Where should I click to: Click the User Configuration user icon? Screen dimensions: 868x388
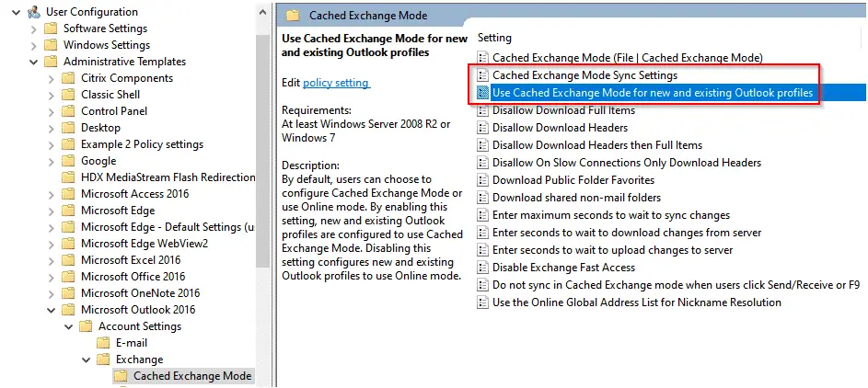pyautogui.click(x=34, y=12)
